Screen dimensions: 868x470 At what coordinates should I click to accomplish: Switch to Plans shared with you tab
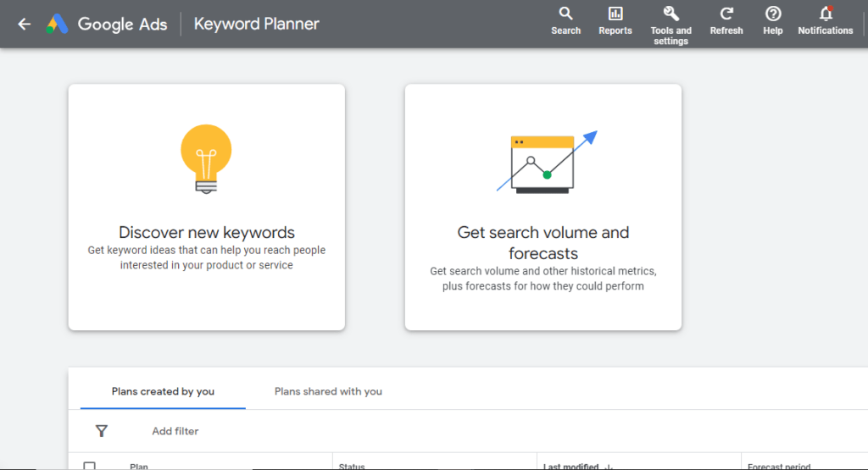click(x=328, y=391)
